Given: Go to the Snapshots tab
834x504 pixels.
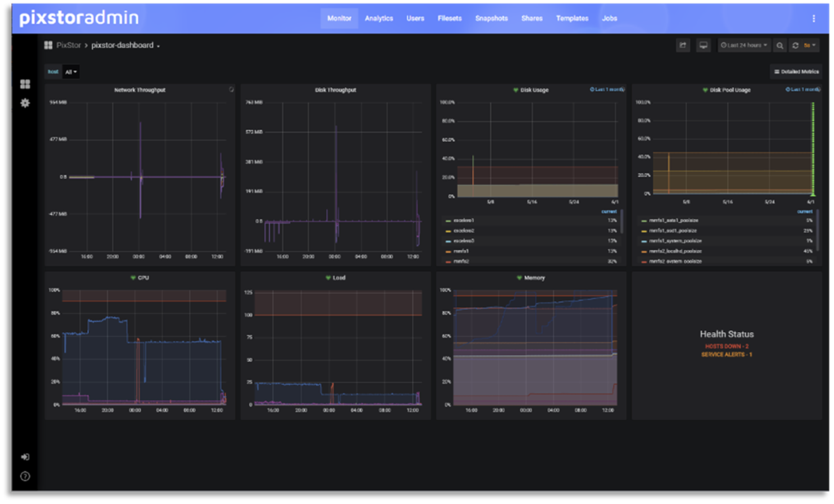Looking at the screenshot, I should (491, 19).
